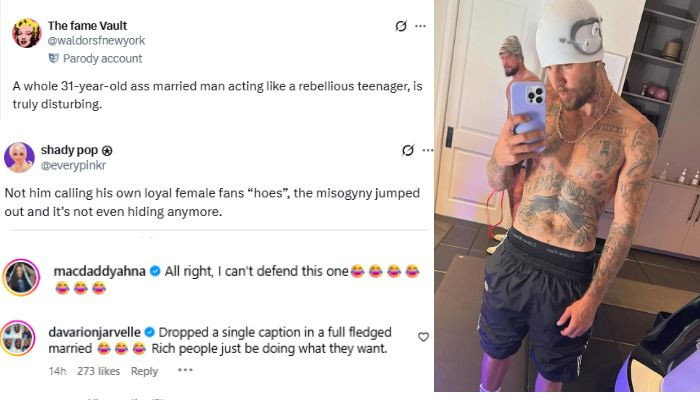Open macdaddyahna's story avatar
Image resolution: width=700 pixels, height=400 pixels.
pyautogui.click(x=21, y=277)
